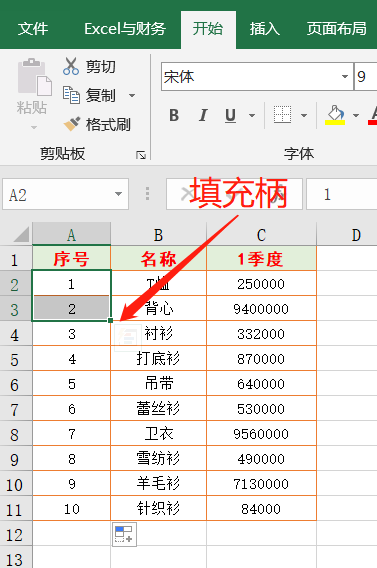
Task: Click the font size box
Action: [x=365, y=76]
